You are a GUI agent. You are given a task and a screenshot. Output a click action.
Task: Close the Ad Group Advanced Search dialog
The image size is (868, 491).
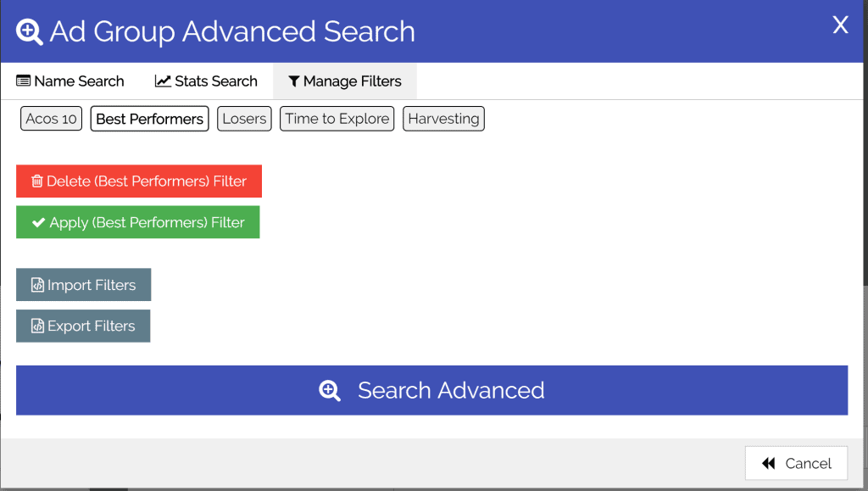pyautogui.click(x=840, y=25)
